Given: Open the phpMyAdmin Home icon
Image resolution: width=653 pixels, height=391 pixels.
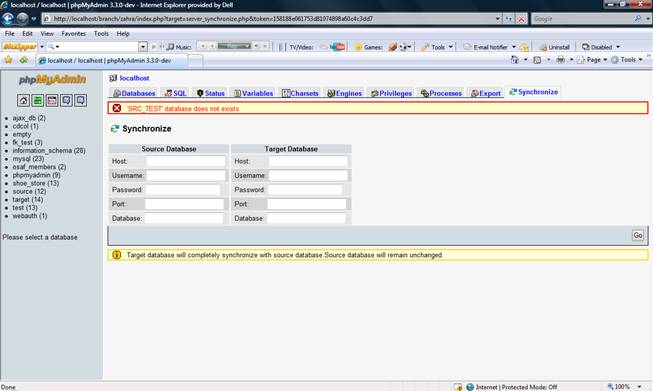Looking at the screenshot, I should (23, 100).
